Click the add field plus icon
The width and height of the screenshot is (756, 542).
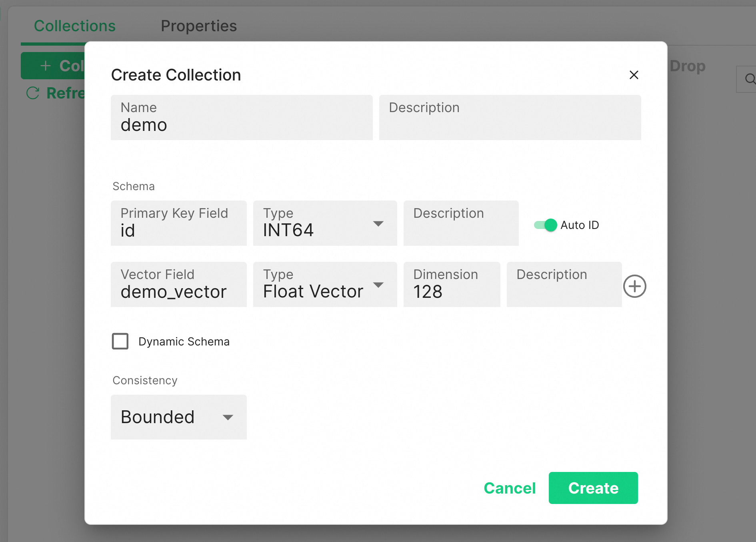(x=634, y=286)
